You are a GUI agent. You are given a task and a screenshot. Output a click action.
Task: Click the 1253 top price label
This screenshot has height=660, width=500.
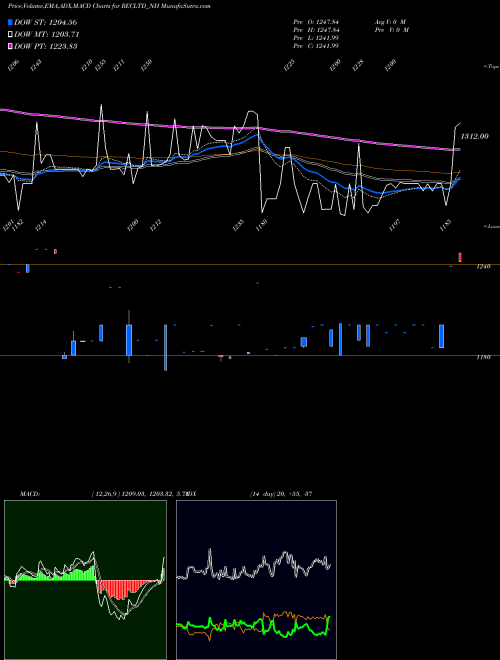click(x=100, y=65)
